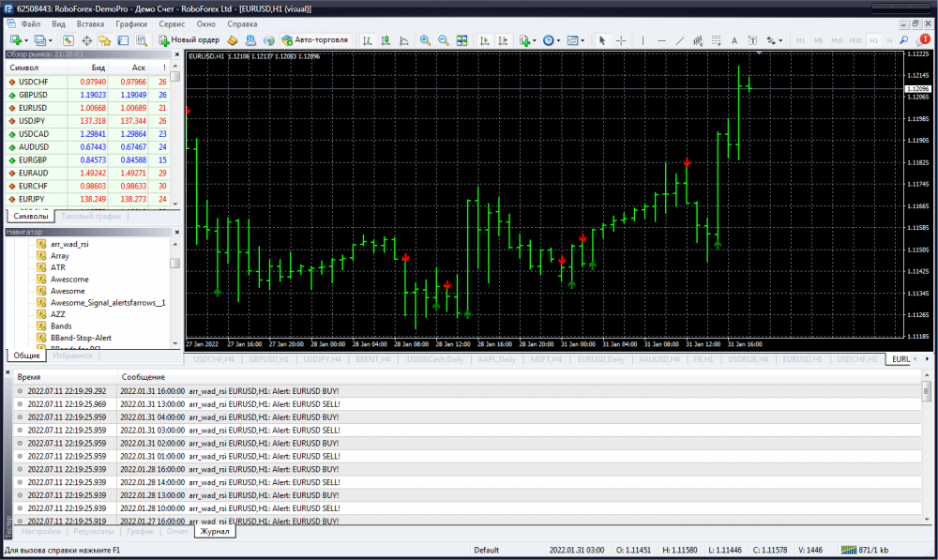The width and height of the screenshot is (938, 560).
Task: Toggle the Auto Scroll chart icon
Action: [x=485, y=40]
